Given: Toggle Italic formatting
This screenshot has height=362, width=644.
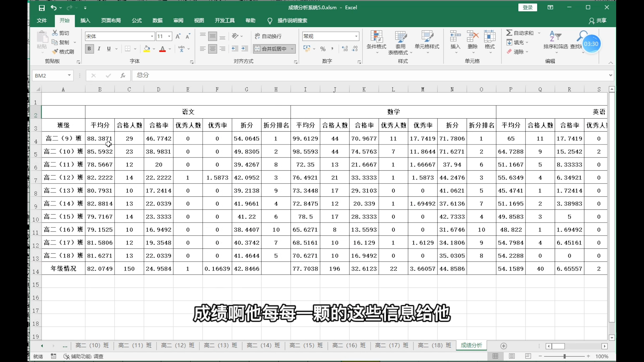Looking at the screenshot, I should 99,49.
